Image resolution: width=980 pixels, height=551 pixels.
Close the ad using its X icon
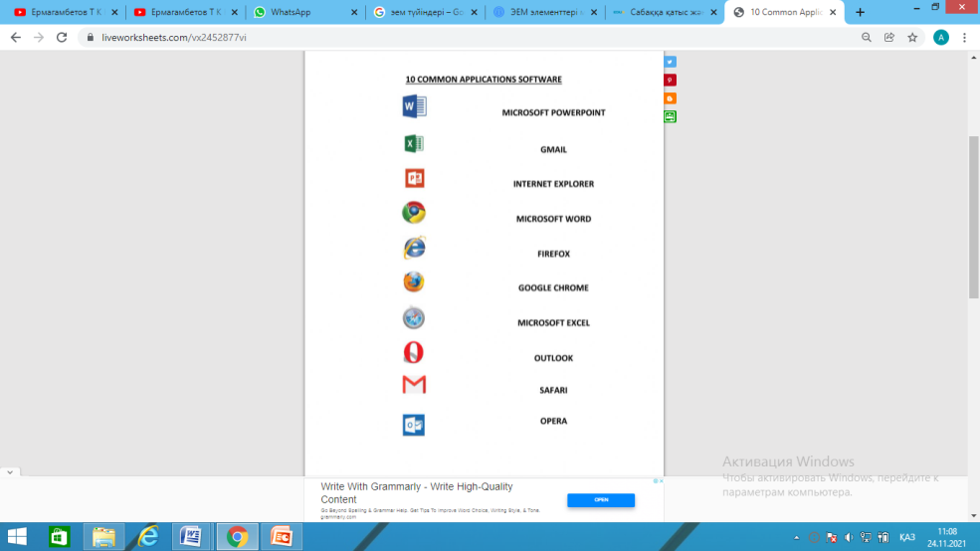click(662, 481)
